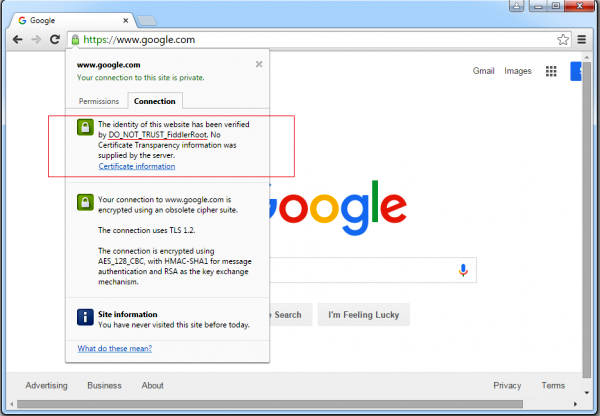Open the Privacy footer link
The height and width of the screenshot is (416, 600).
pyautogui.click(x=507, y=385)
